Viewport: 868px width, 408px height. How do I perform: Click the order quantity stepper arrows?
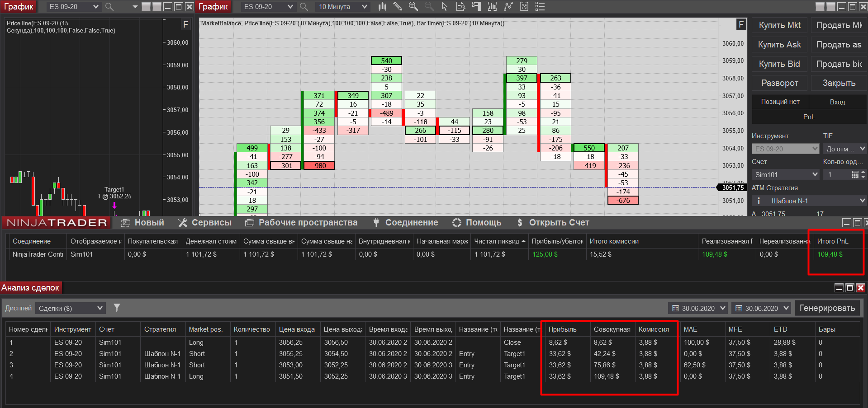(863, 174)
